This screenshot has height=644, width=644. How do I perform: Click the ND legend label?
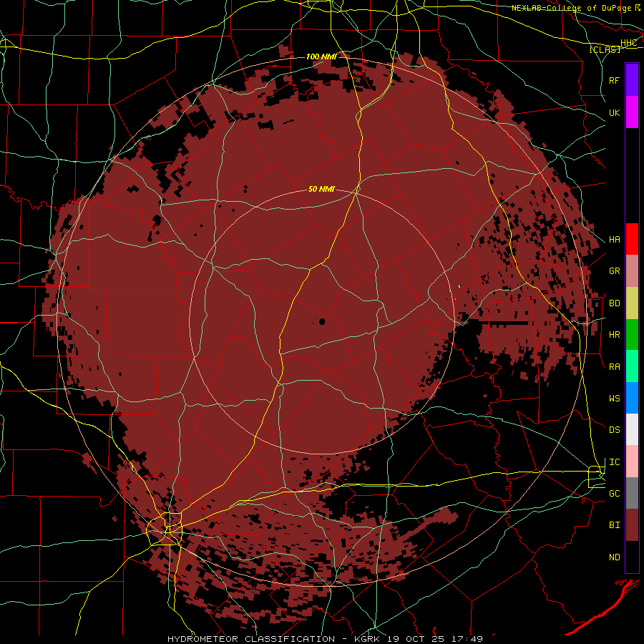click(615, 557)
